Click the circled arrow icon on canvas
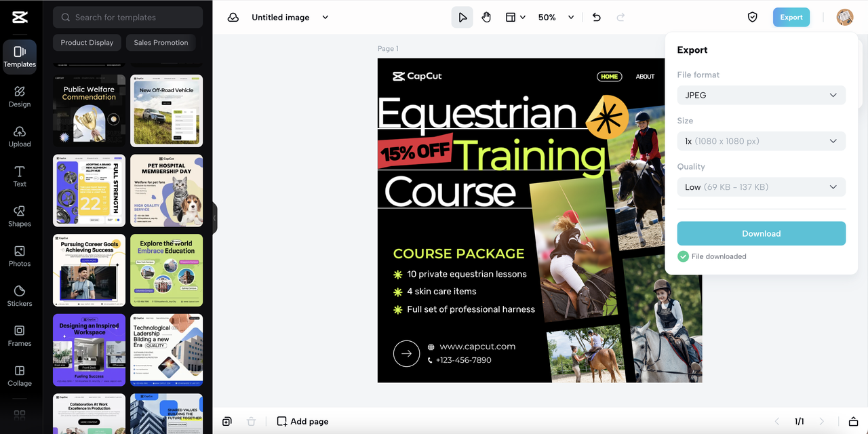 (x=407, y=353)
